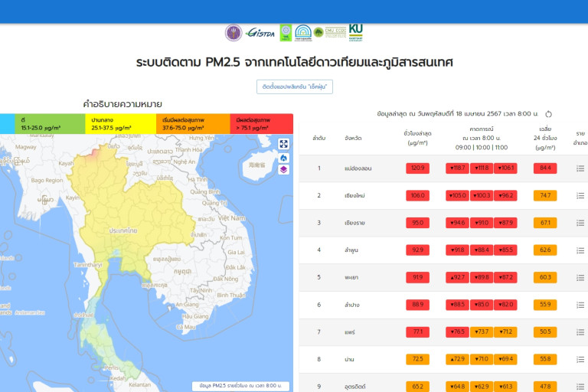Toggle fullscreen map view
Screen dimensions: 588x392
(283, 144)
